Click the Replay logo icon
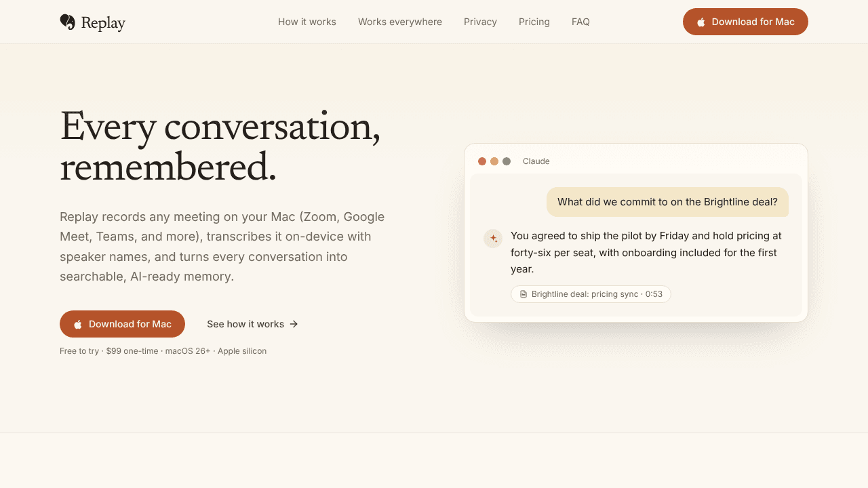Viewport: 868px width, 488px height. pyautogui.click(x=67, y=22)
